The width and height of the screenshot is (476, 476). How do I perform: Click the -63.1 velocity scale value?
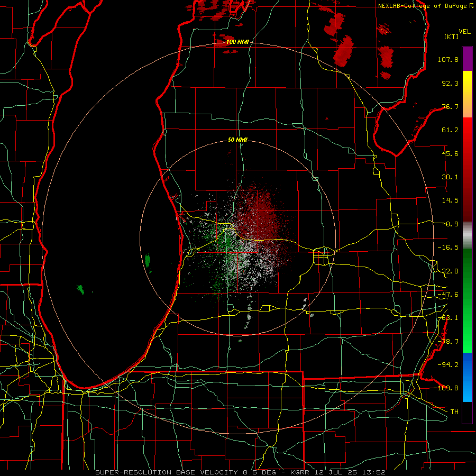point(448,318)
